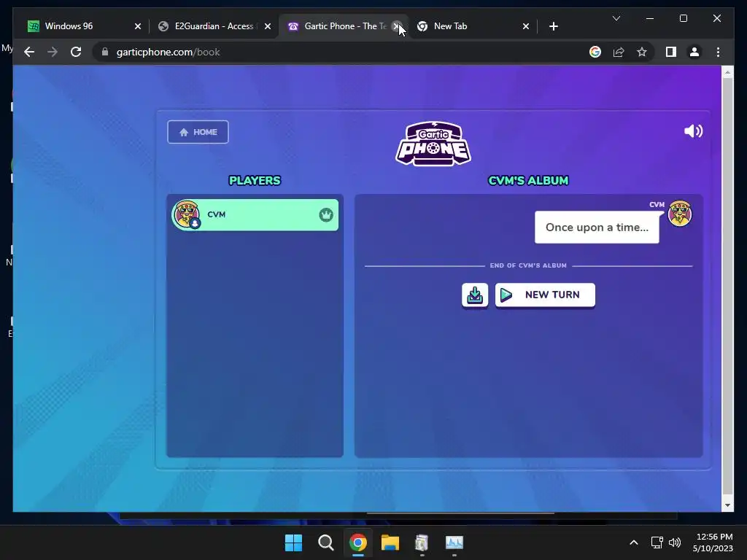
Task: Share this page using share icon
Action: coord(619,52)
